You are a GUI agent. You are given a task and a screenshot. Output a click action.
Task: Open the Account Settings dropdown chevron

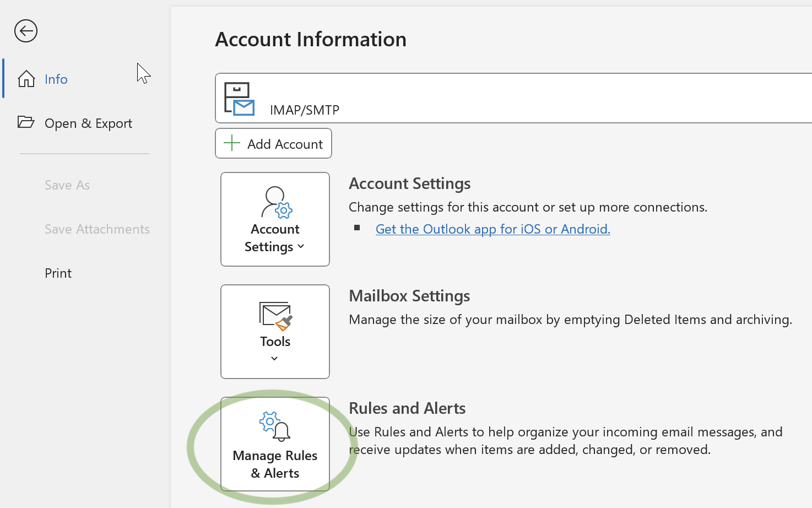pos(301,247)
